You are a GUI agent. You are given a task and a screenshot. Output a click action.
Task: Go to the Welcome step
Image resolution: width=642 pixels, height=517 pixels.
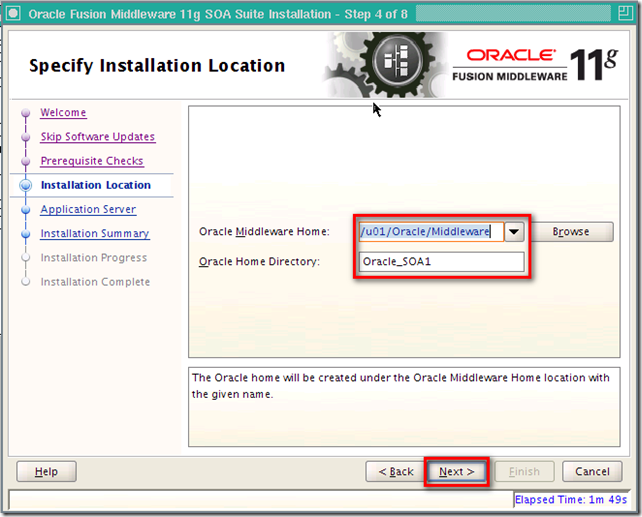pos(63,113)
